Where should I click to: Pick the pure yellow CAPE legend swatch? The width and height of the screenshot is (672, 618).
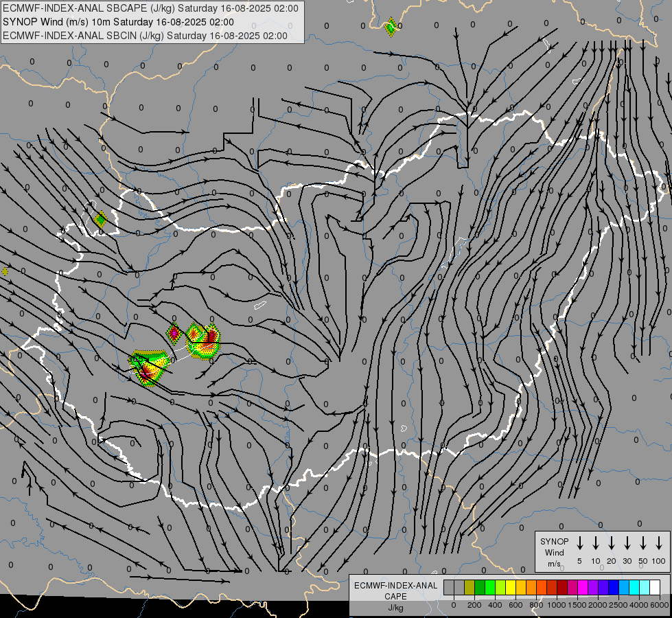[511, 588]
